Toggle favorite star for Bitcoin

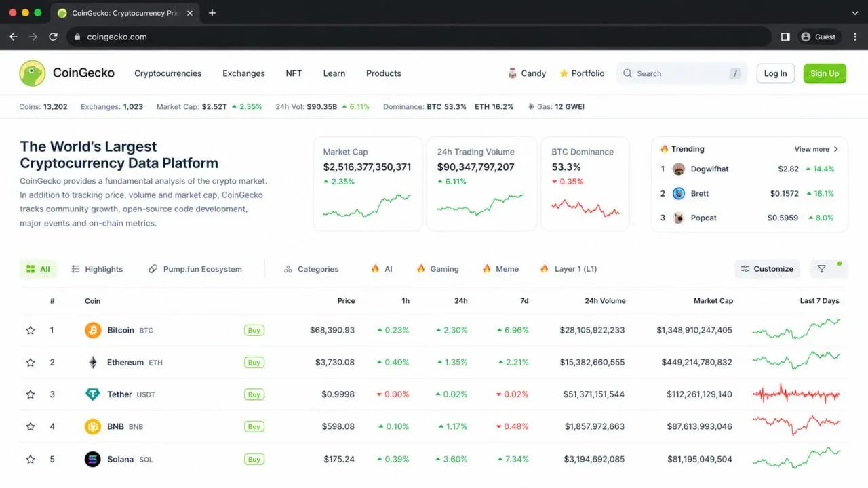point(31,330)
